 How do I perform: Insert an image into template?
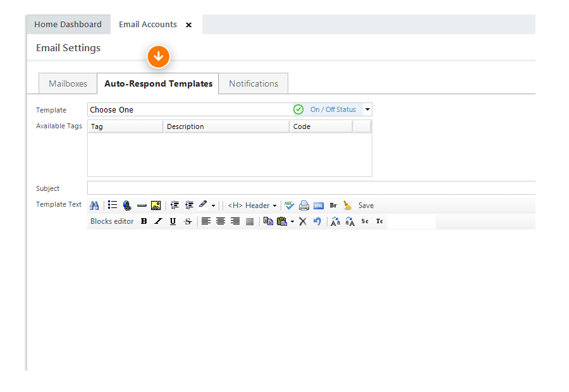tap(156, 205)
